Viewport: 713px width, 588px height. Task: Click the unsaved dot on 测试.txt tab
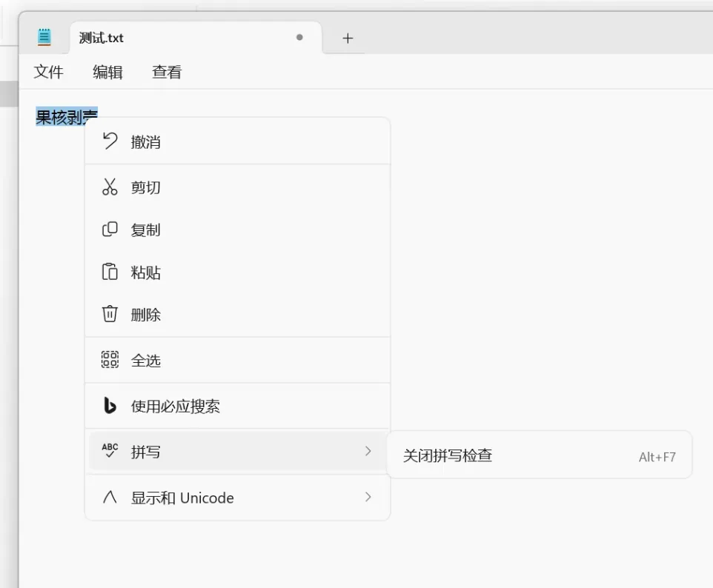tap(299, 37)
